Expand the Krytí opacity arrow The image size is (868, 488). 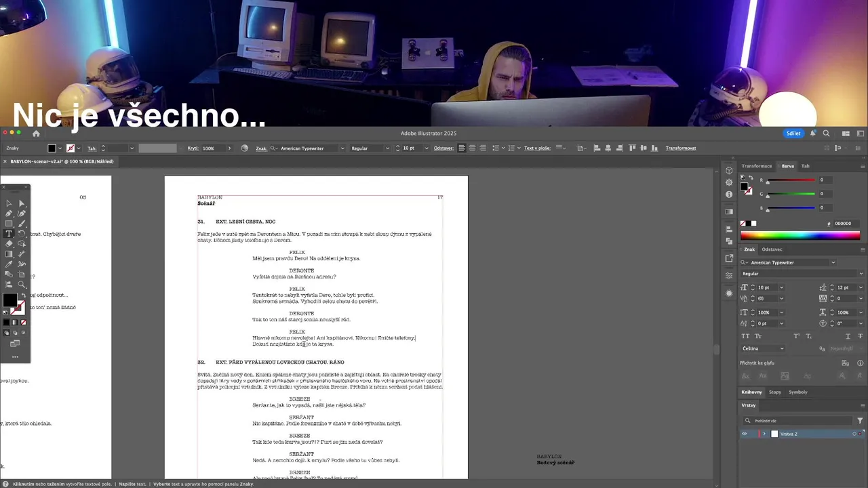229,148
